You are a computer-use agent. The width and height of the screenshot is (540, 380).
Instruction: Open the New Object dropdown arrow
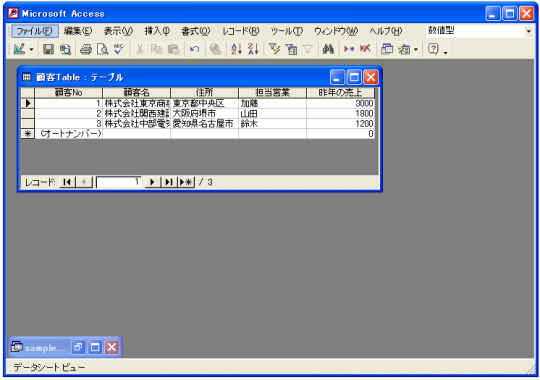point(416,50)
